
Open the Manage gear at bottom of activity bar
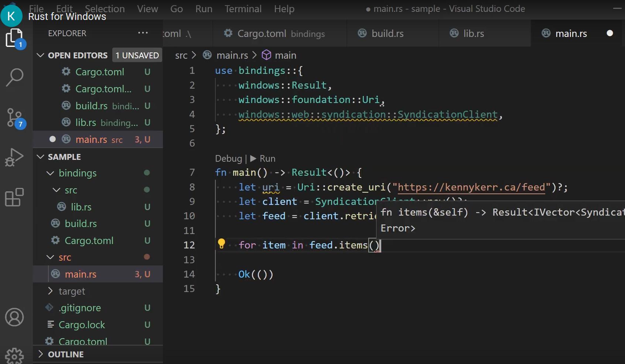click(x=14, y=356)
